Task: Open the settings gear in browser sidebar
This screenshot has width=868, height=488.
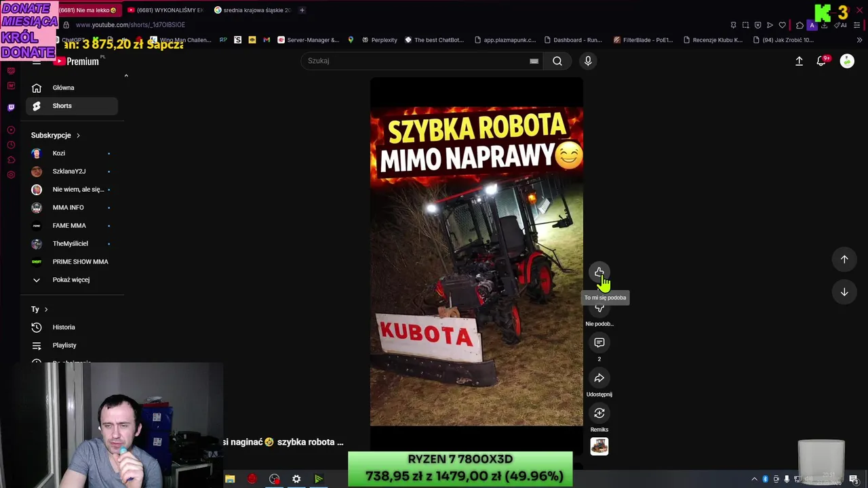Action: pyautogui.click(x=11, y=175)
